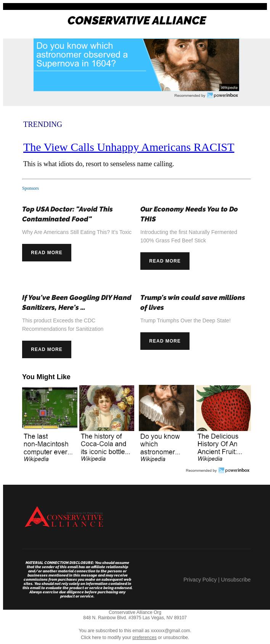Viewport: 270px width, 644px height.
Task: Open the DIY Hand Sanitizers headline
Action: pos(77,303)
